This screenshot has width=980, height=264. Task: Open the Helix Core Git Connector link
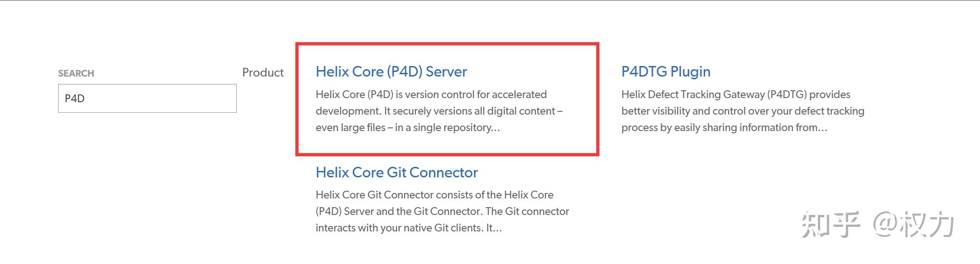coord(397,172)
